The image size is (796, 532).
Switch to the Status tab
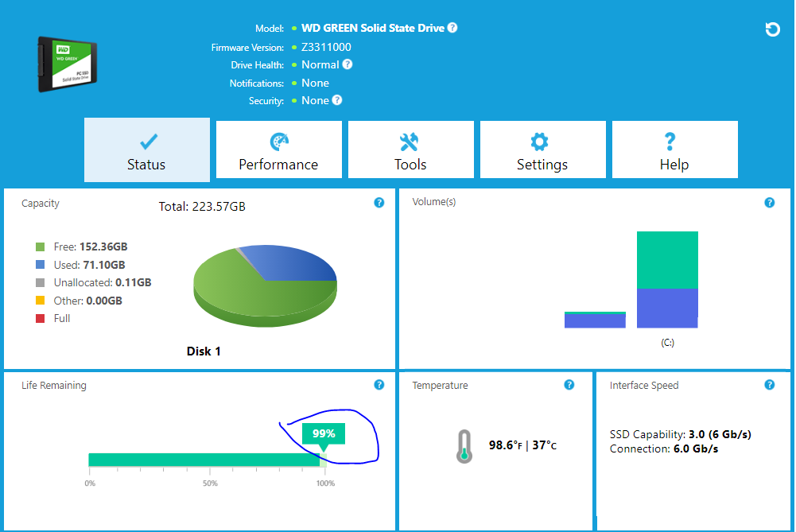click(146, 150)
